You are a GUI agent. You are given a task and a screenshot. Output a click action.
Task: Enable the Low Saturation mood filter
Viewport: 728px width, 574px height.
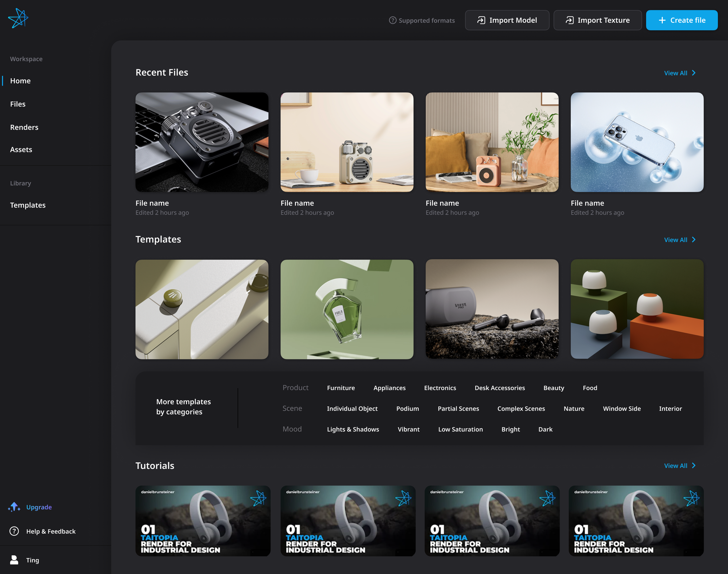tap(460, 429)
